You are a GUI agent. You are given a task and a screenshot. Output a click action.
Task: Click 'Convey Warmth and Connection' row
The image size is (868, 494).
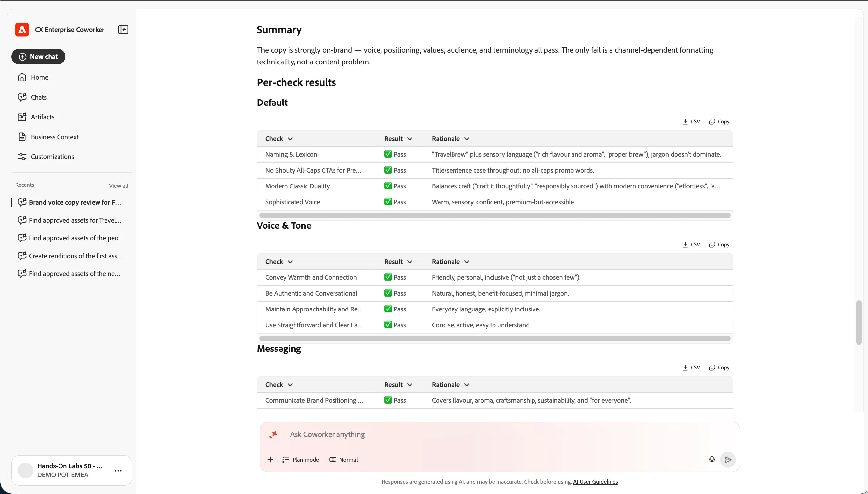point(495,277)
